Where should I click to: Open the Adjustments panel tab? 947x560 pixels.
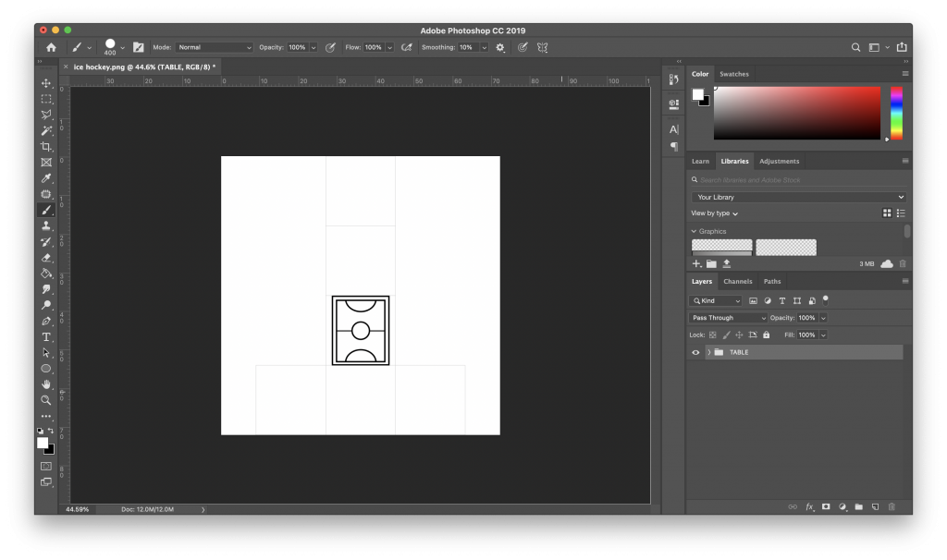pos(779,161)
